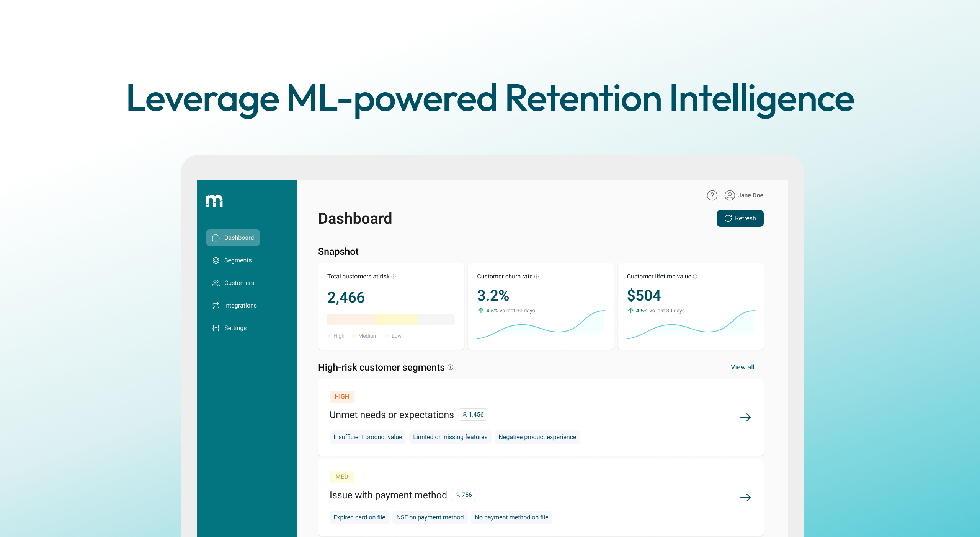The image size is (980, 537).
Task: Click the help question mark icon
Action: click(712, 195)
